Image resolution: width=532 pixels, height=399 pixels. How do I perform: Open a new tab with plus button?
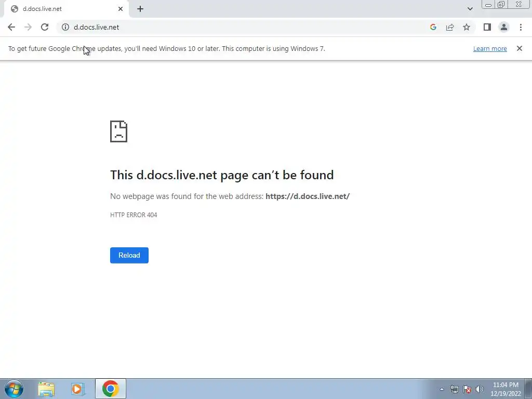click(x=140, y=9)
